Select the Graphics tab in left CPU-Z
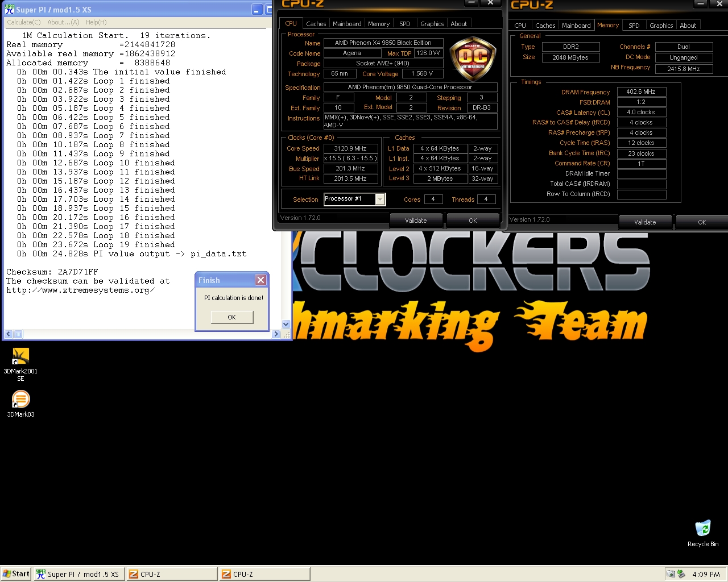This screenshot has width=728, height=582. pyautogui.click(x=432, y=24)
